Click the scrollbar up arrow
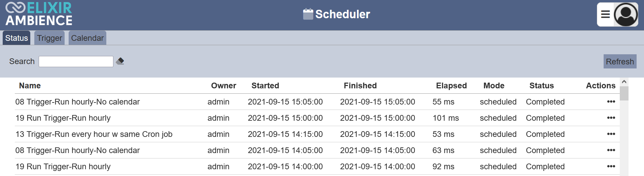The height and width of the screenshot is (176, 644). [x=624, y=82]
